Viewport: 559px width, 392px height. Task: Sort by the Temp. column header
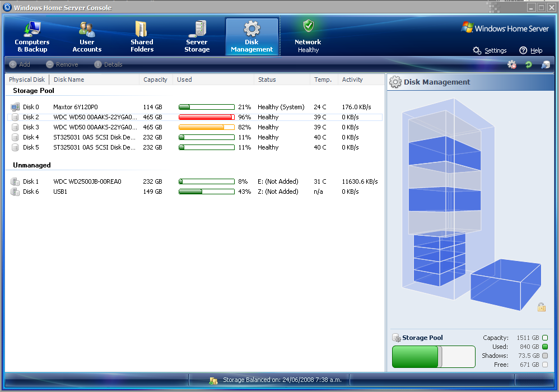[x=323, y=80]
